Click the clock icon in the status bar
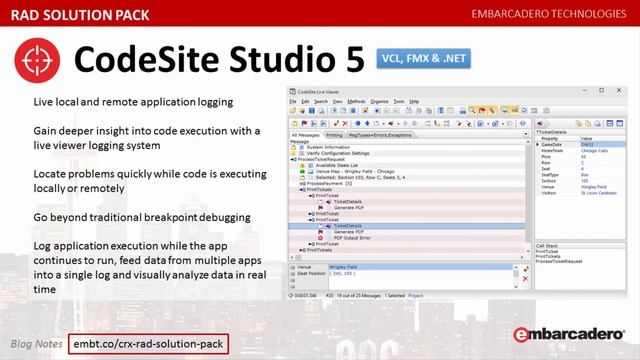The height and width of the screenshot is (360, 640). pyautogui.click(x=291, y=295)
